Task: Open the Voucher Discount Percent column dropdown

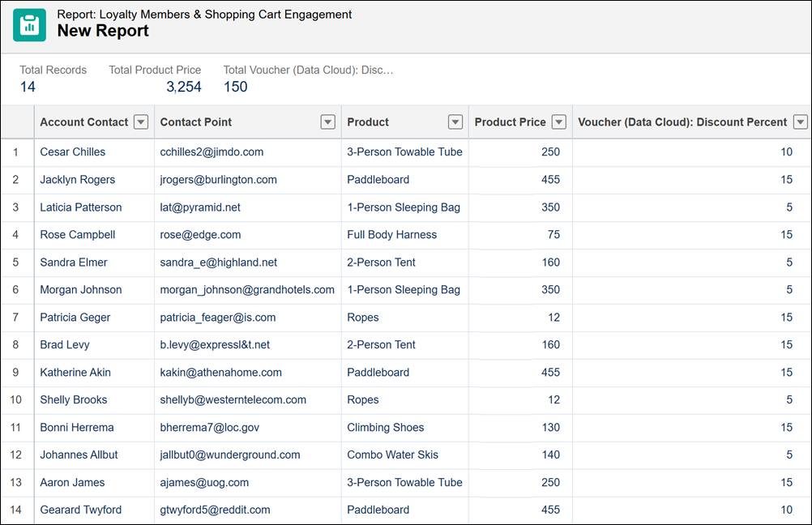Action: [x=801, y=122]
